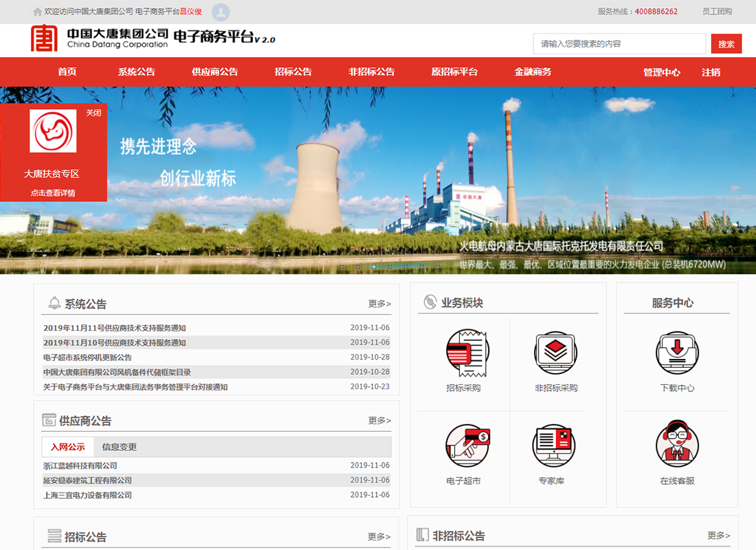Click the home icon in the top bar
This screenshot has width=756, height=550.
(37, 12)
